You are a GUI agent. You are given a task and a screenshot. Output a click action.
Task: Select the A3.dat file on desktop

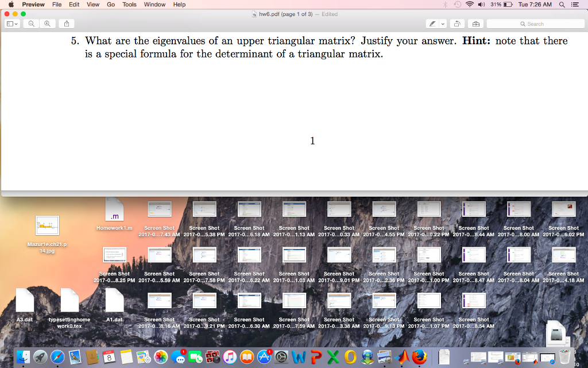[x=25, y=301]
